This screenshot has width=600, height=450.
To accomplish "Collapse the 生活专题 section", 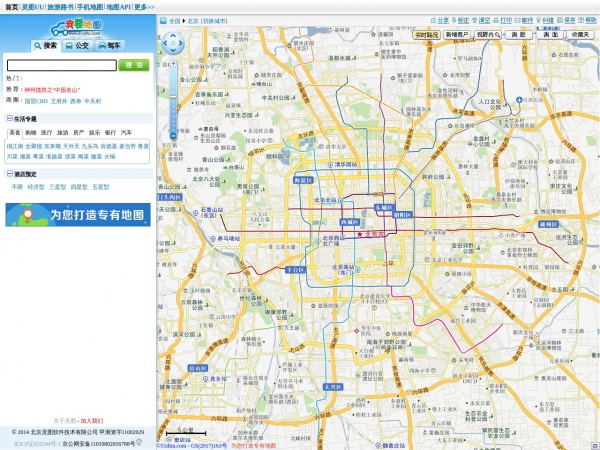I will coord(10,119).
